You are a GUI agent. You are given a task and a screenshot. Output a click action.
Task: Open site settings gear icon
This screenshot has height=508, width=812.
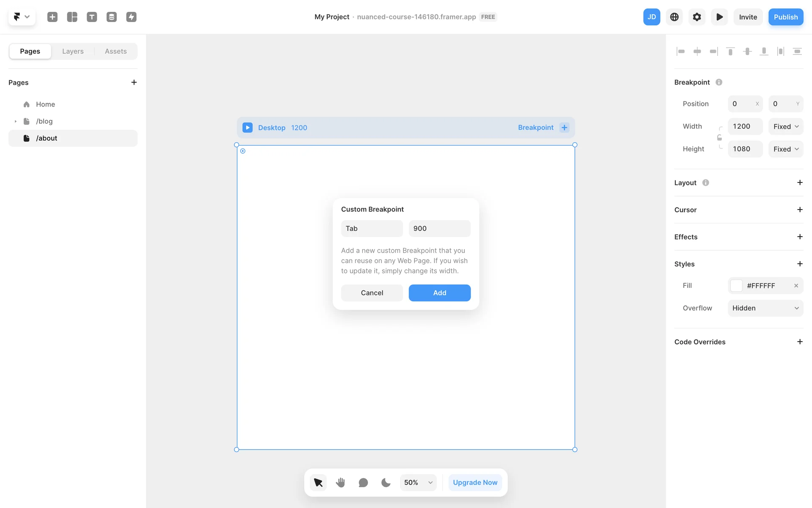[x=697, y=17]
